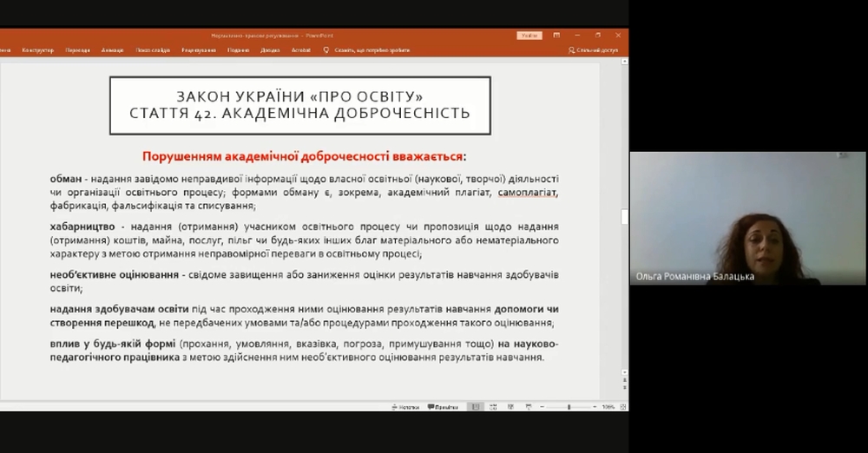Click the vertical scrollbar down arrow
This screenshot has height=453, width=868.
(624, 372)
